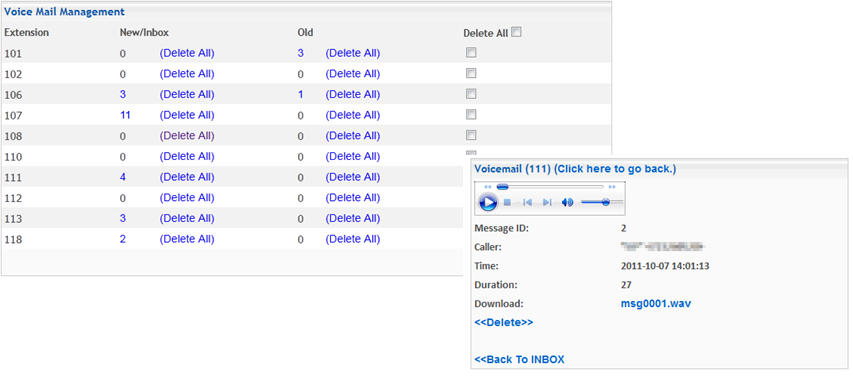The height and width of the screenshot is (376, 853).
Task: Open the 3 old messages for 101
Action: point(300,53)
